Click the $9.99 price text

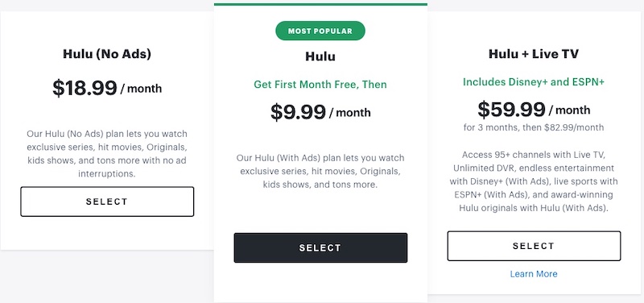pyautogui.click(x=298, y=111)
